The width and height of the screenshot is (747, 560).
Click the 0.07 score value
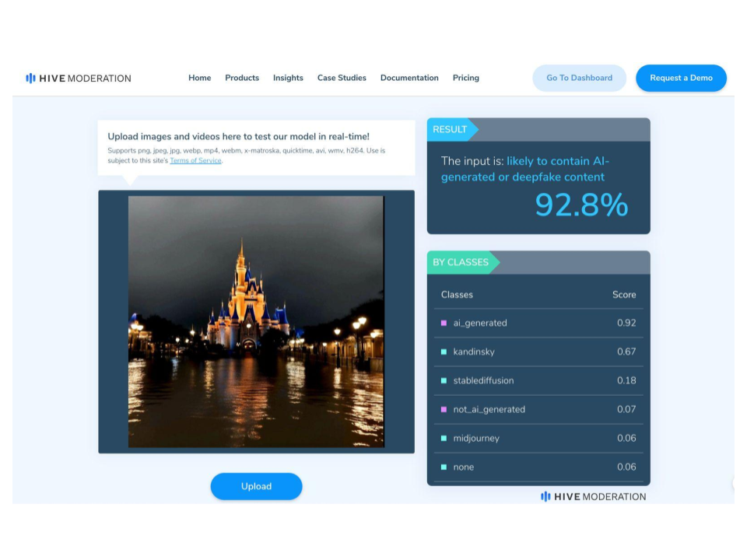coord(626,409)
